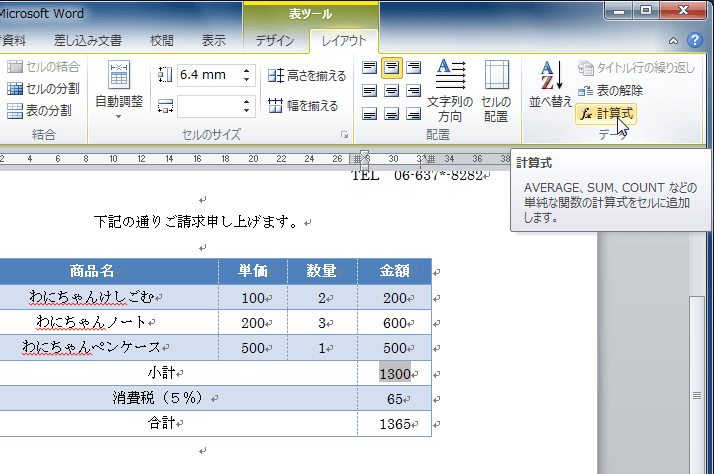Screen dimensions: 714x474
Task: Open Word Help question mark
Action: click(x=694, y=41)
